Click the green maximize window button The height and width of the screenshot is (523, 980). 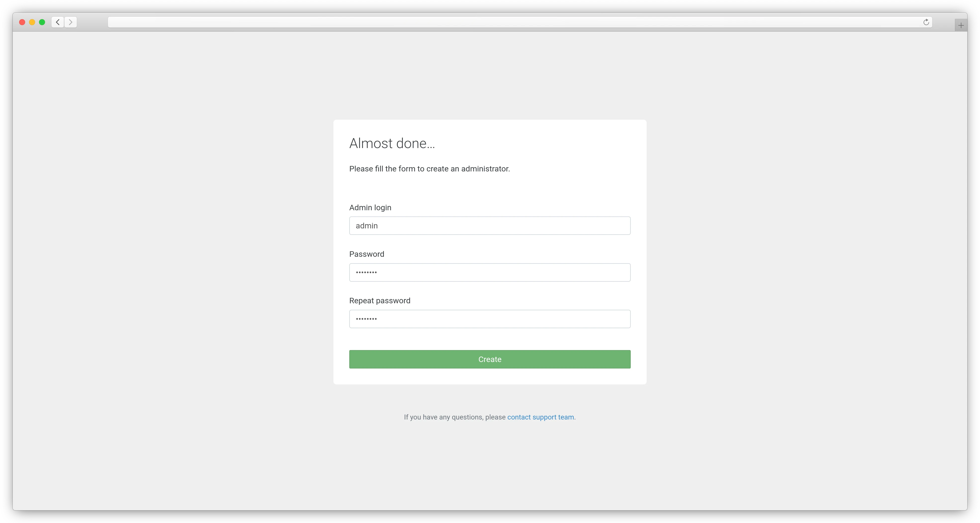point(42,22)
